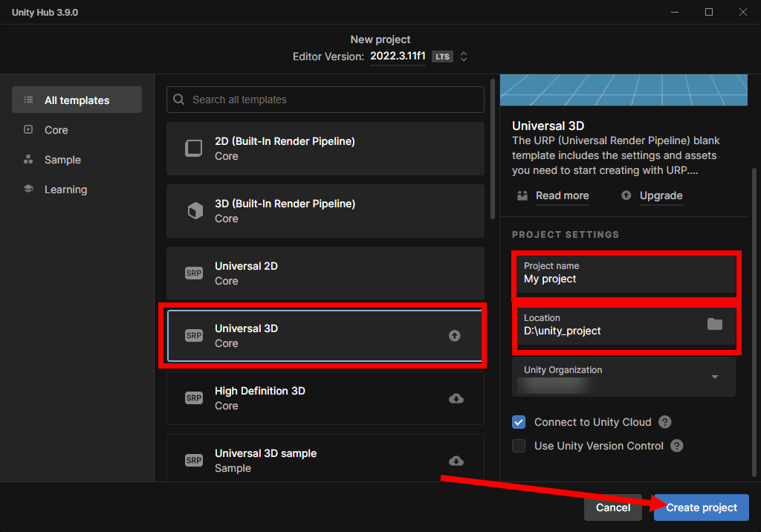This screenshot has height=532, width=761.
Task: Uncheck Connect to Unity Cloud
Action: point(519,422)
